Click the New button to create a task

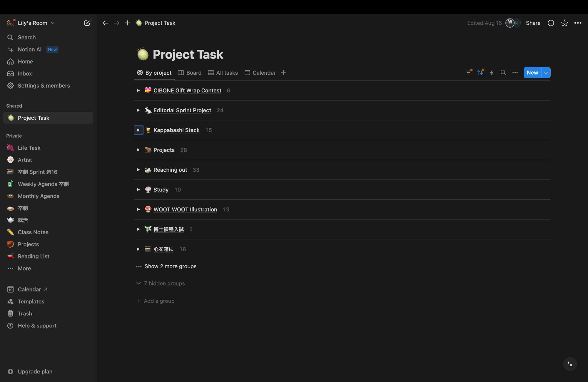[x=532, y=72]
